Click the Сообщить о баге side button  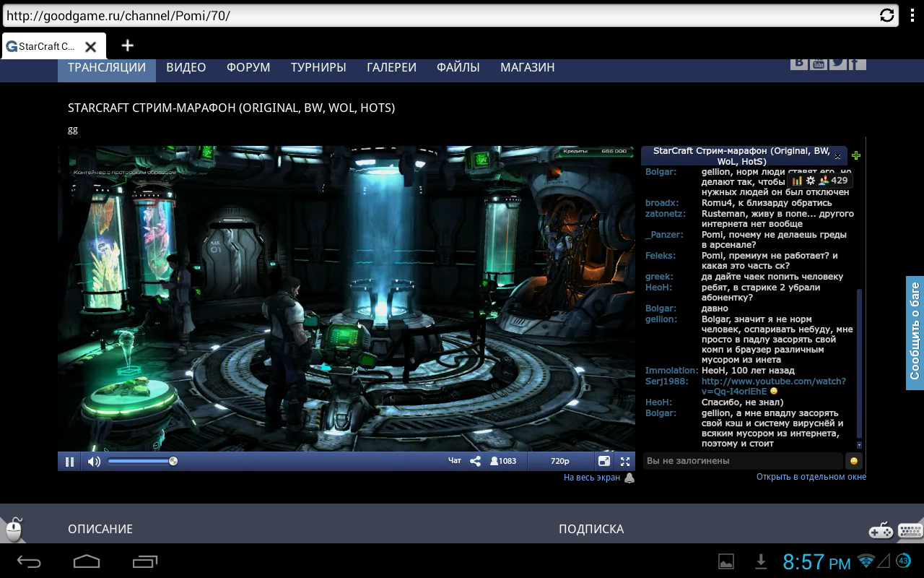click(915, 332)
